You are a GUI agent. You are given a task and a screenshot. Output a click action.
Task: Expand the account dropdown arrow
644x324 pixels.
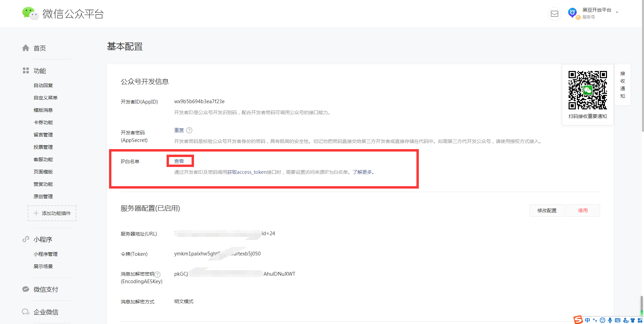[617, 12]
